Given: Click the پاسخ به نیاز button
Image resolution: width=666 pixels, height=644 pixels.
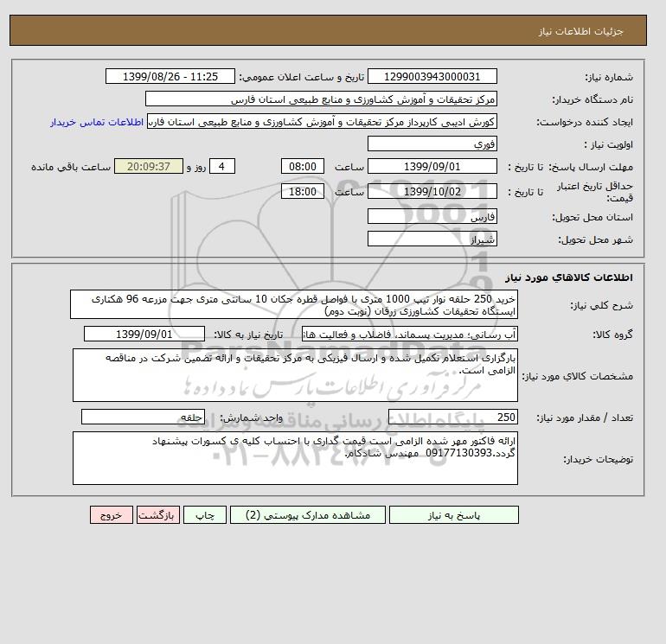Looking at the screenshot, I should [453, 515].
